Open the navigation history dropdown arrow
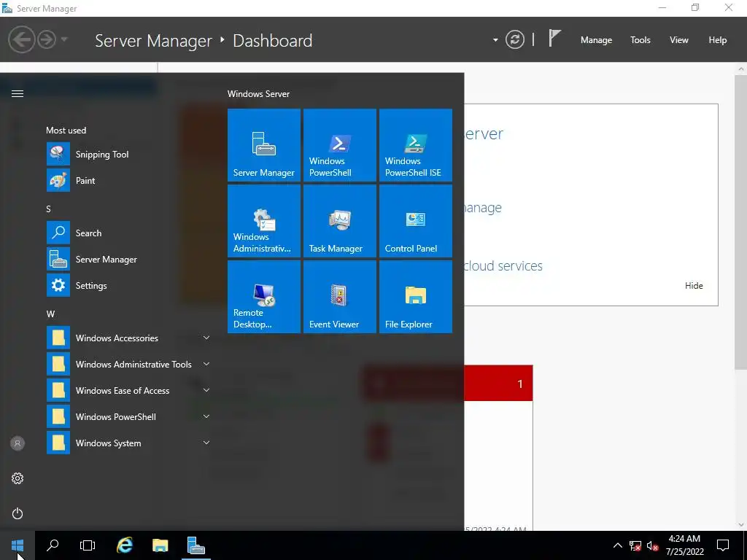This screenshot has width=747, height=560. 64,39
